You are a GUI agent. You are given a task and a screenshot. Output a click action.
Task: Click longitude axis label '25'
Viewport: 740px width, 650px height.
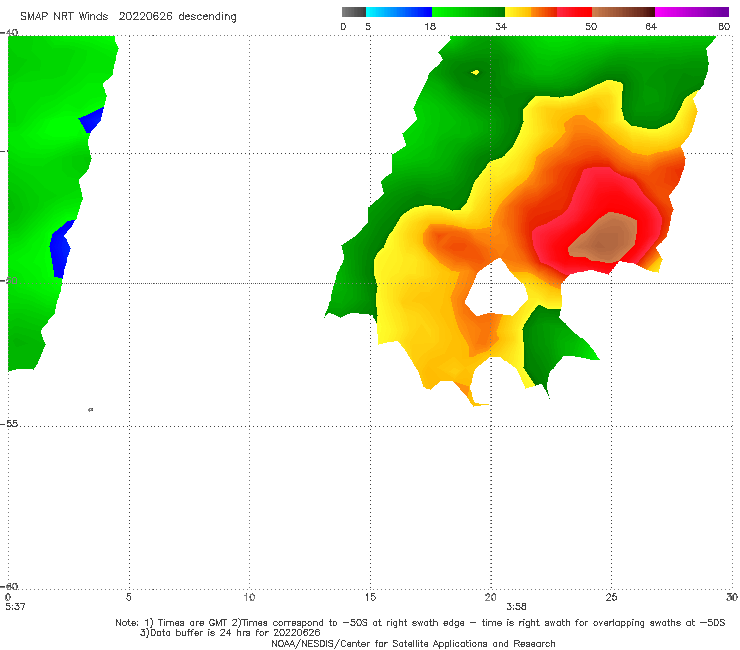pyautogui.click(x=611, y=597)
